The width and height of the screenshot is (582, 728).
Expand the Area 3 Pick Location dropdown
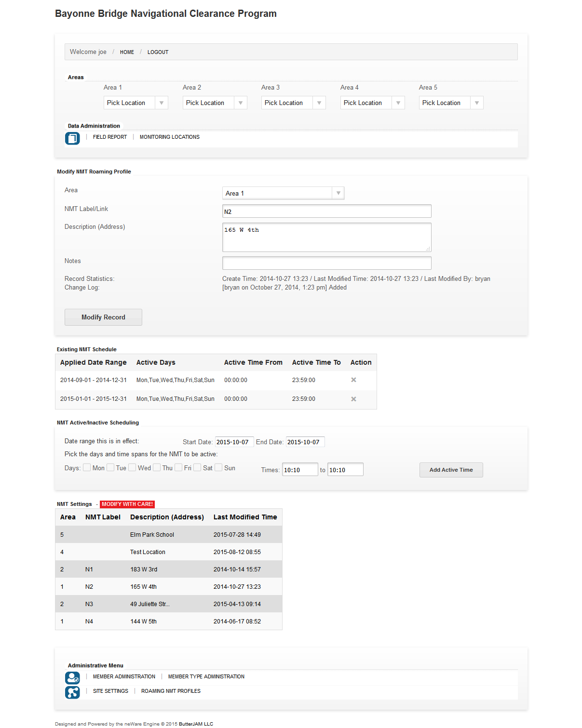pos(293,103)
